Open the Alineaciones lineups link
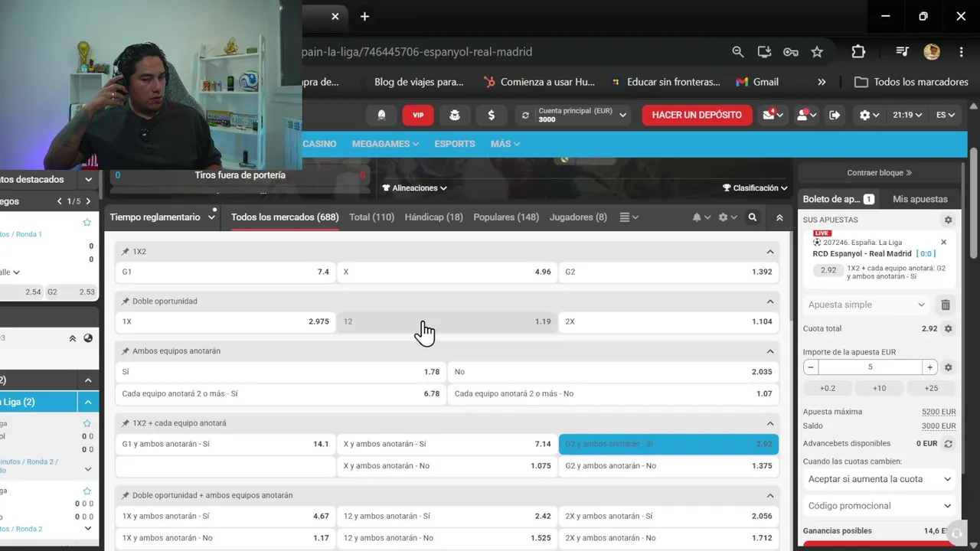The height and width of the screenshot is (551, 980). (414, 188)
